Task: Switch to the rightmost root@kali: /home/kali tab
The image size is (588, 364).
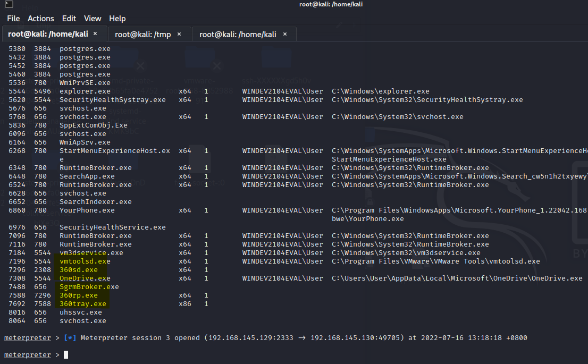Action: (x=238, y=34)
